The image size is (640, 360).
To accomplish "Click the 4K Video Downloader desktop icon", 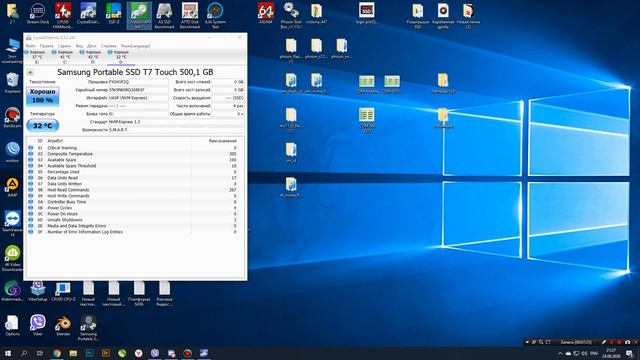I will 12,258.
